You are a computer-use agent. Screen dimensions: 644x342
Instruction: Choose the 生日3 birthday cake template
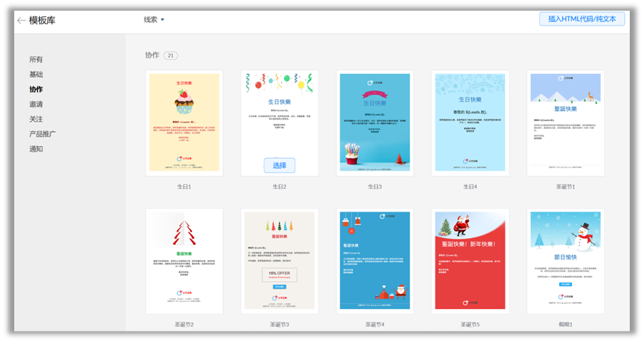[x=375, y=123]
